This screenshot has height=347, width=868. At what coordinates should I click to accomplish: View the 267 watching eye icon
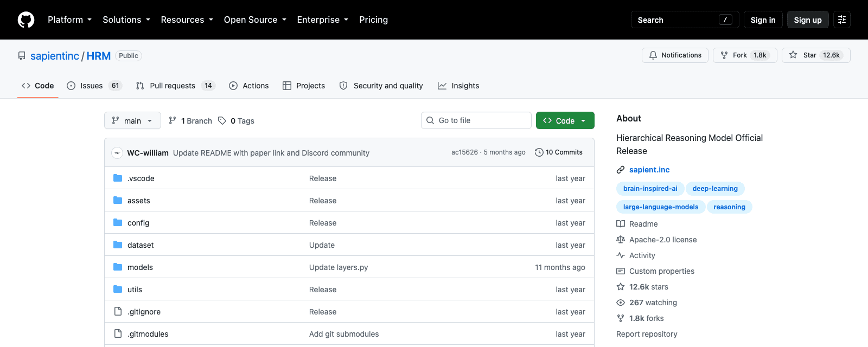pyautogui.click(x=621, y=303)
